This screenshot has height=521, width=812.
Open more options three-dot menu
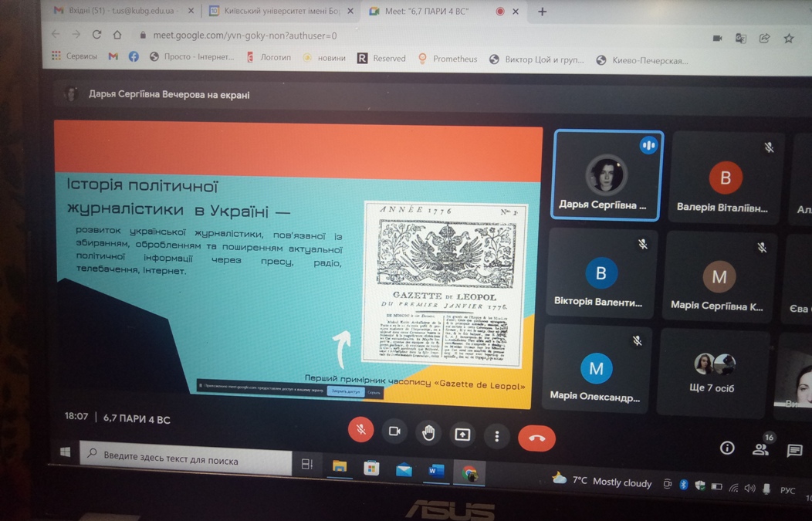(x=496, y=437)
